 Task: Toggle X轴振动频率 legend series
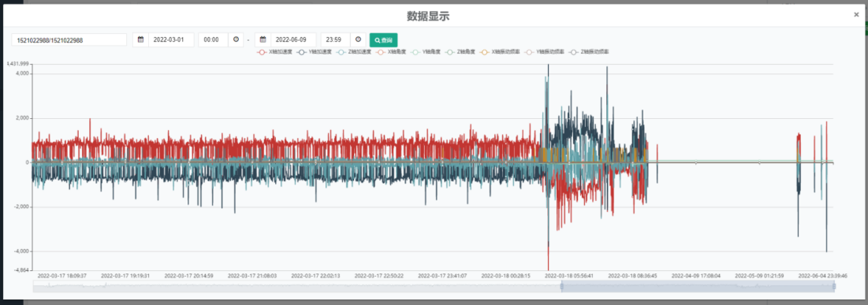[x=500, y=52]
